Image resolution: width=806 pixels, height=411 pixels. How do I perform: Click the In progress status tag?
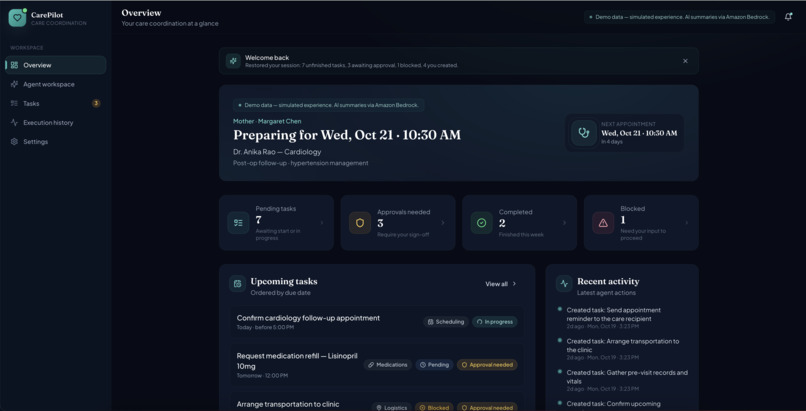coord(495,322)
